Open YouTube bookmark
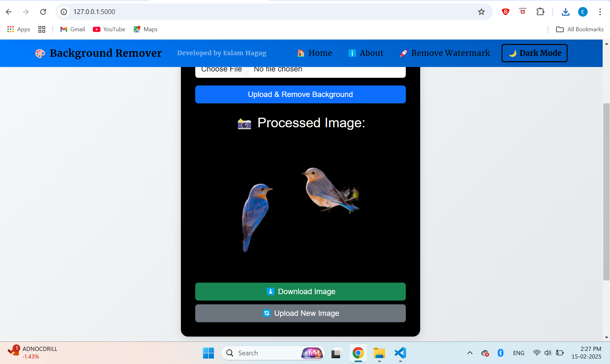 click(109, 29)
